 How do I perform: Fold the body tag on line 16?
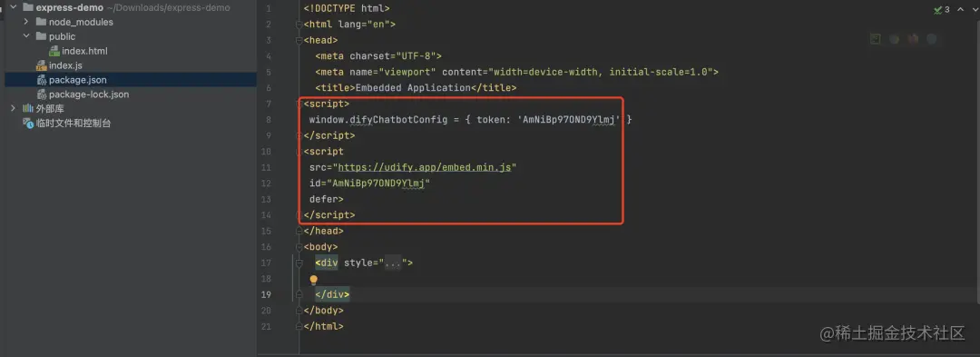coord(299,247)
